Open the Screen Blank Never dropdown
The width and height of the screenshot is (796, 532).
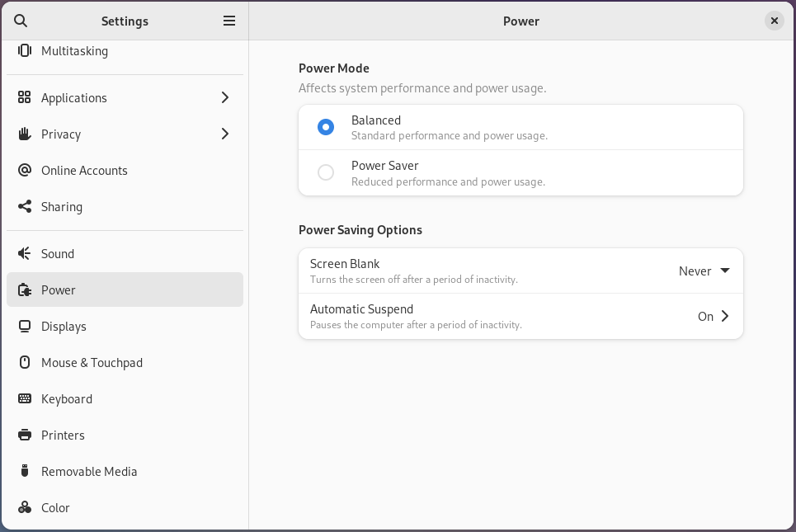pyautogui.click(x=704, y=271)
